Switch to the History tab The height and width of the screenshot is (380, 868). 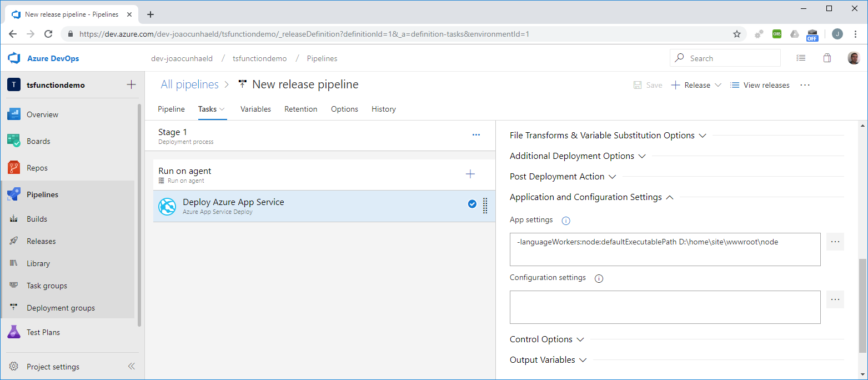click(384, 109)
